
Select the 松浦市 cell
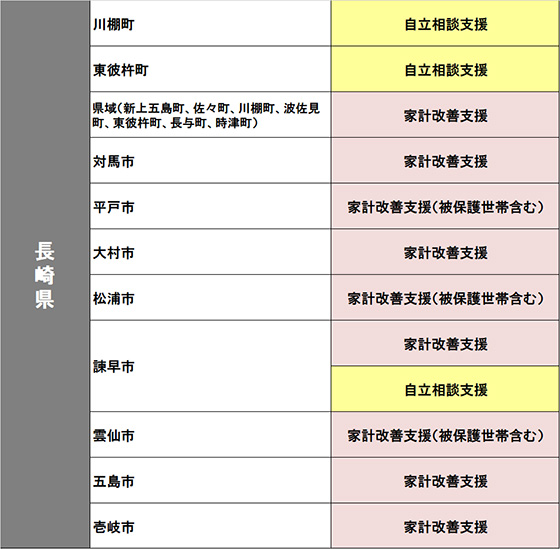(x=211, y=298)
